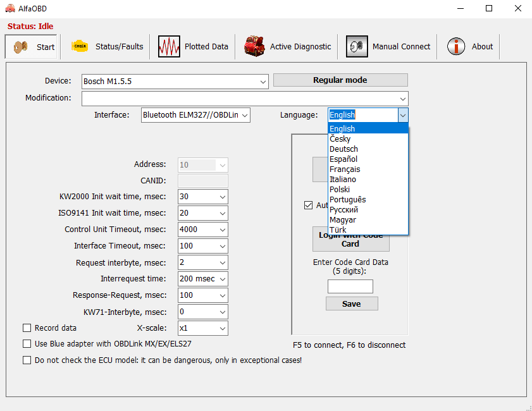Open the Plotted Data tab
Viewport: 532px width, 411px height.
pyautogui.click(x=194, y=46)
